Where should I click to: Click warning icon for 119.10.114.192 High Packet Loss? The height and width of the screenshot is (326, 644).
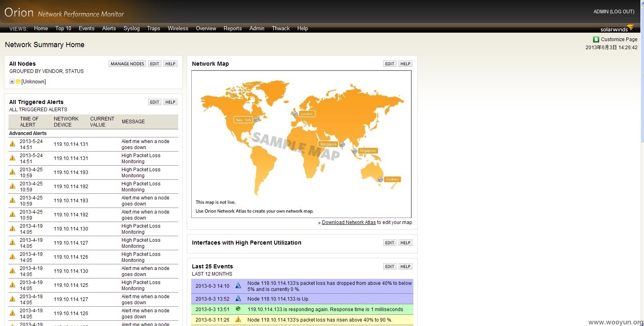coord(12,186)
